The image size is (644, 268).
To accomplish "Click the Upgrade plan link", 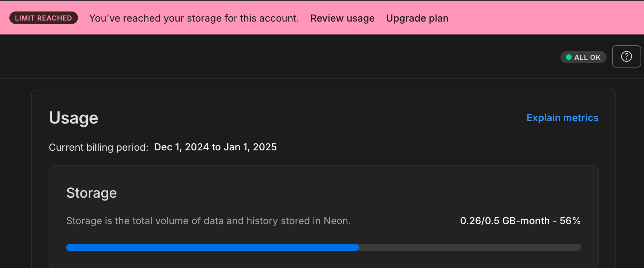I will click(417, 18).
